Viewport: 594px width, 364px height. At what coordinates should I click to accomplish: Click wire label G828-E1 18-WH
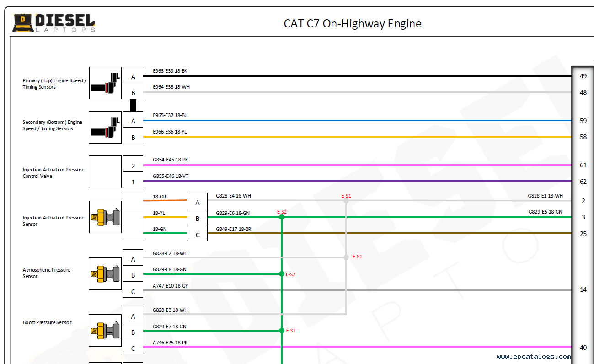(546, 196)
